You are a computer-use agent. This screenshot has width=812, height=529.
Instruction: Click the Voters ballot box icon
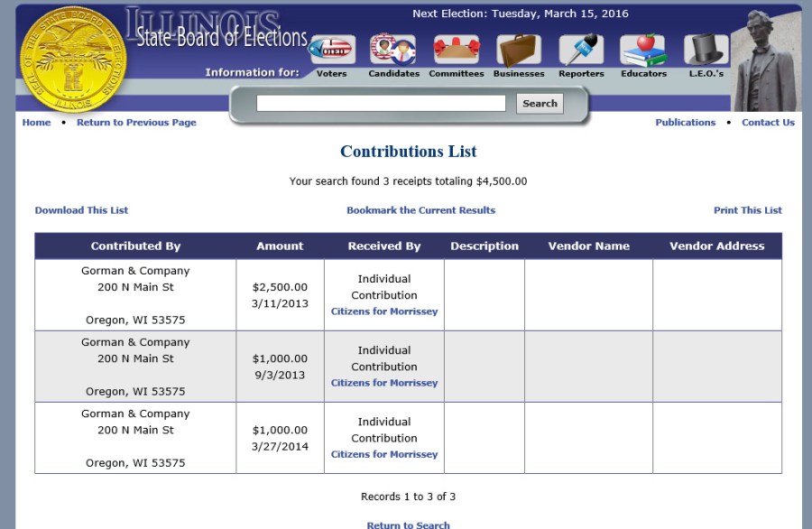point(331,50)
